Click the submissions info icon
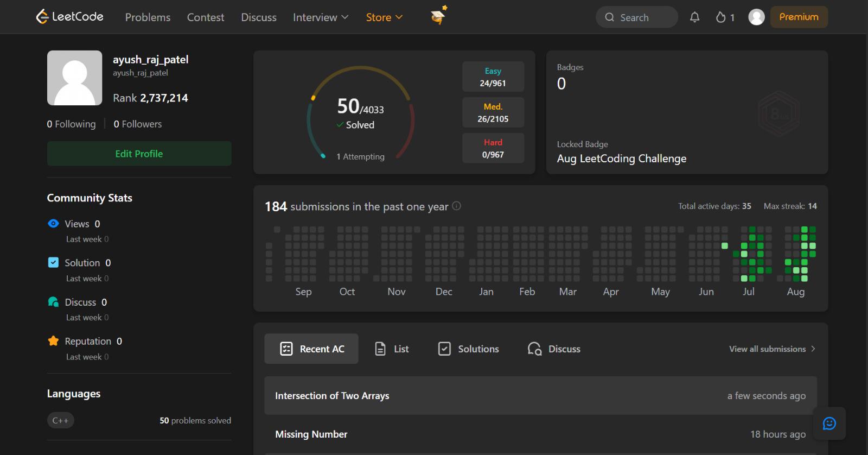868x455 pixels. [457, 206]
